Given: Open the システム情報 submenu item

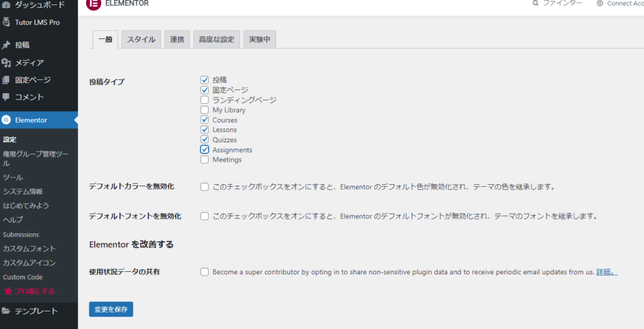Looking at the screenshot, I should click(23, 191).
